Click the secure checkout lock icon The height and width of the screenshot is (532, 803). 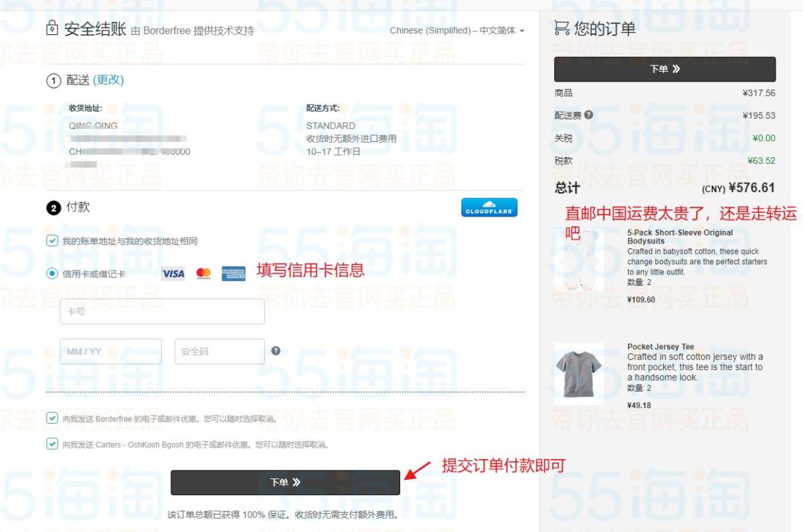(x=52, y=29)
